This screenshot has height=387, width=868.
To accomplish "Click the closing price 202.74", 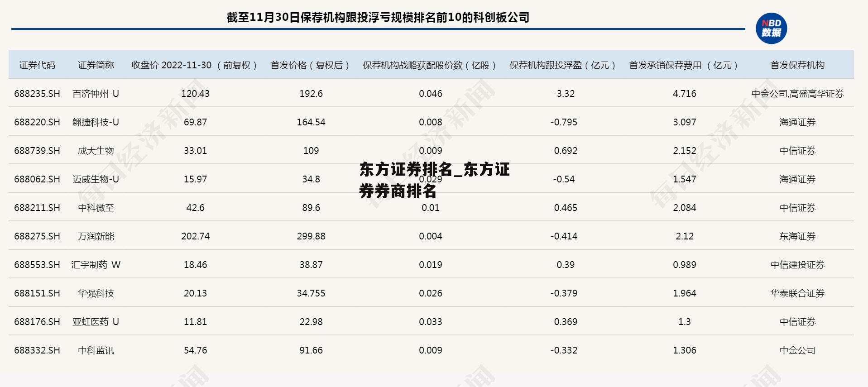I will click(x=196, y=236).
